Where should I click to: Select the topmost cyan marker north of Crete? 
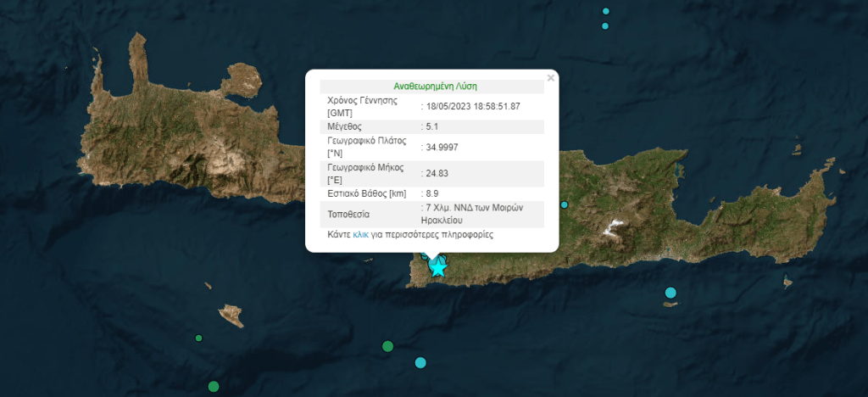tap(606, 11)
